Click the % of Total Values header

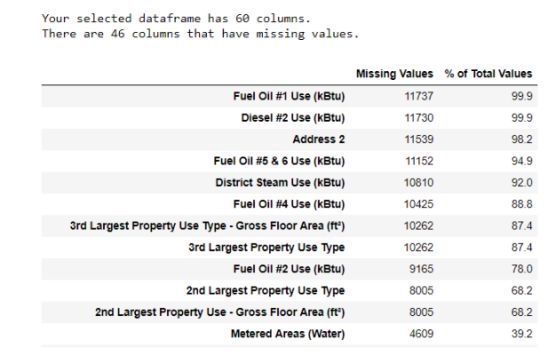[488, 74]
